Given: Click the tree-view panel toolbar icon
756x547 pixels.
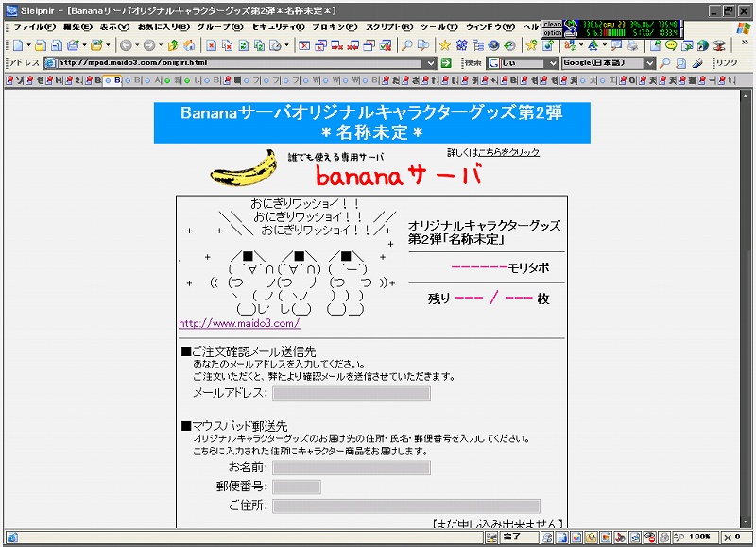Looking at the screenshot, I should [478, 45].
